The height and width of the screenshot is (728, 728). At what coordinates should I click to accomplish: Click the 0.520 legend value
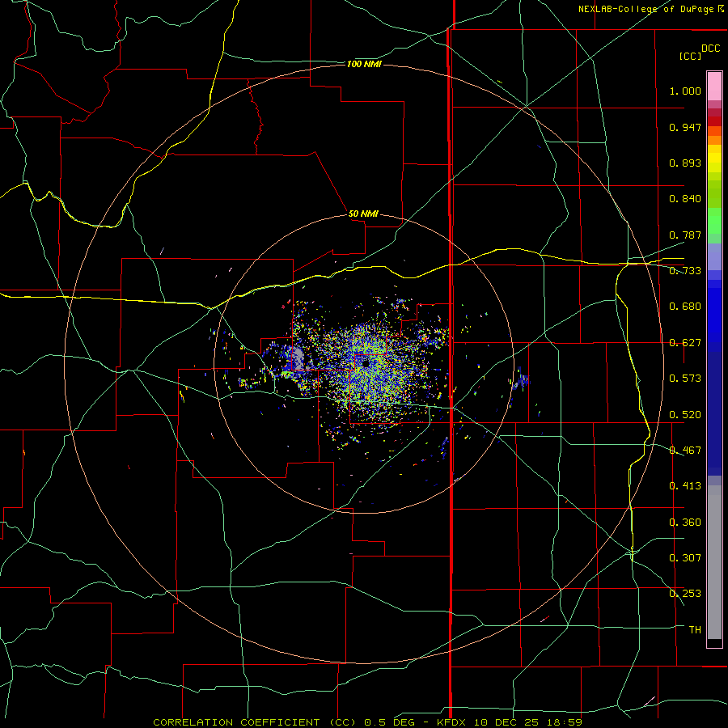[x=685, y=415]
